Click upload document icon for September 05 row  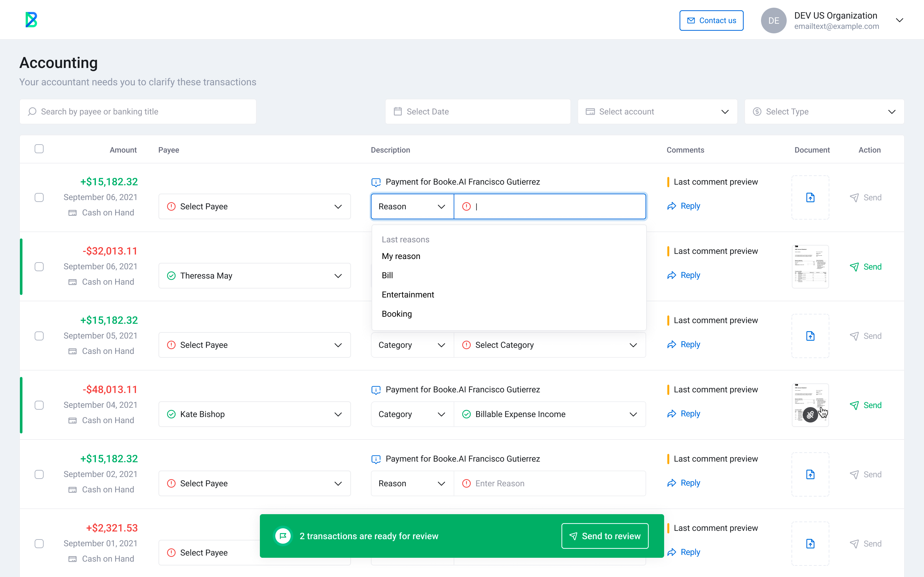point(810,336)
